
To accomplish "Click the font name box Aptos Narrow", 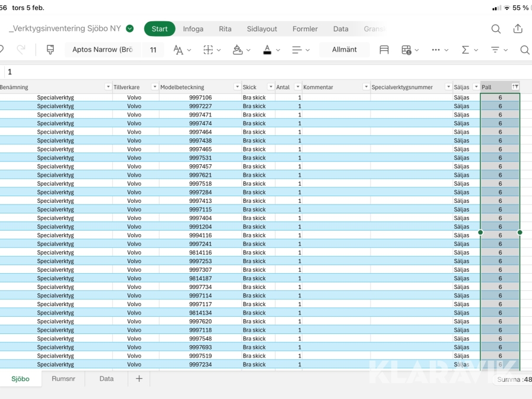I will coord(102,50).
